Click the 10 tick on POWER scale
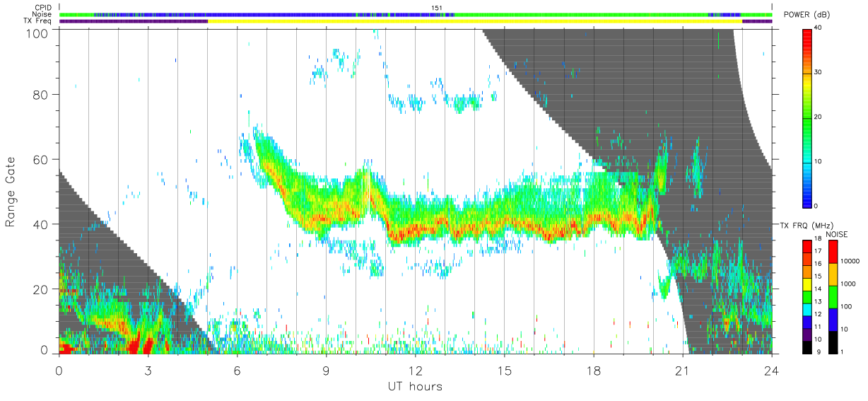Viewport: 868px width, 401px height. [819, 161]
